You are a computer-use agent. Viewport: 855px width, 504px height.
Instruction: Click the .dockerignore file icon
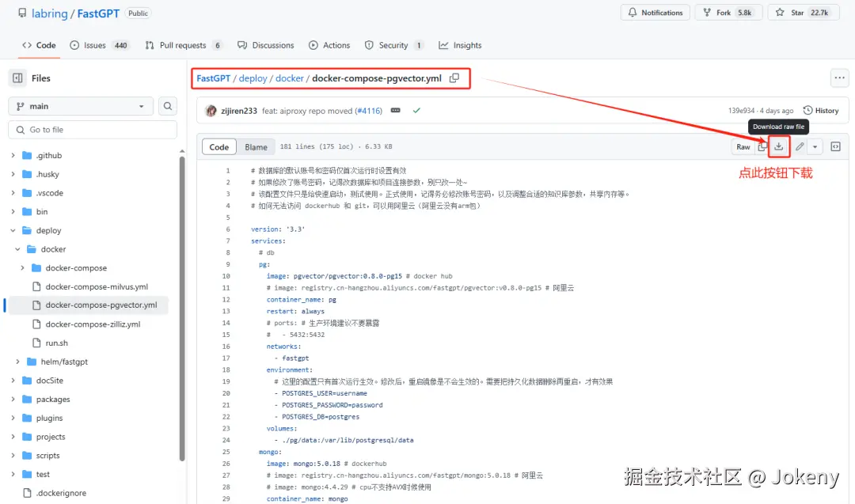[27, 493]
